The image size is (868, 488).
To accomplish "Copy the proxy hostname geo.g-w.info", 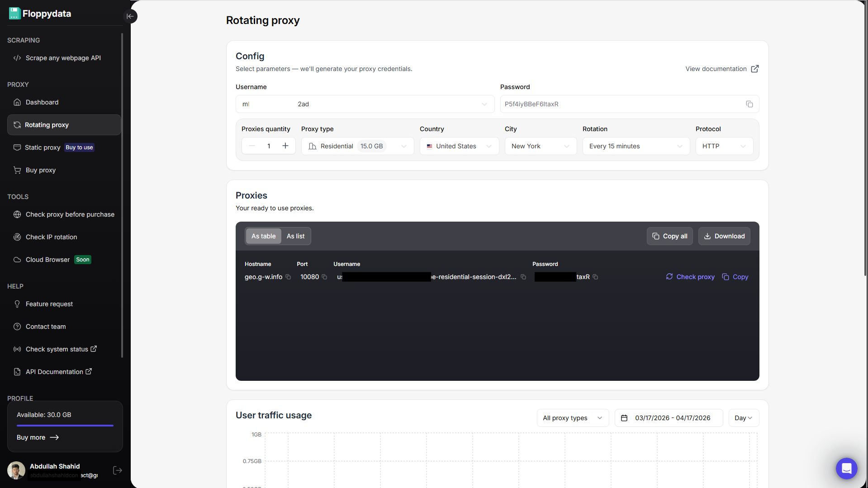I will point(288,277).
